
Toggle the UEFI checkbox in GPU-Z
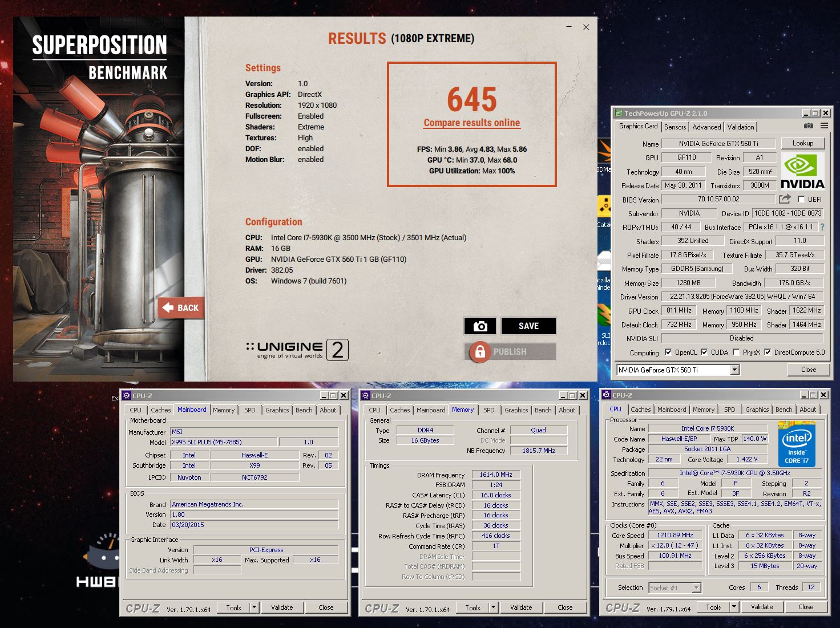[801, 199]
